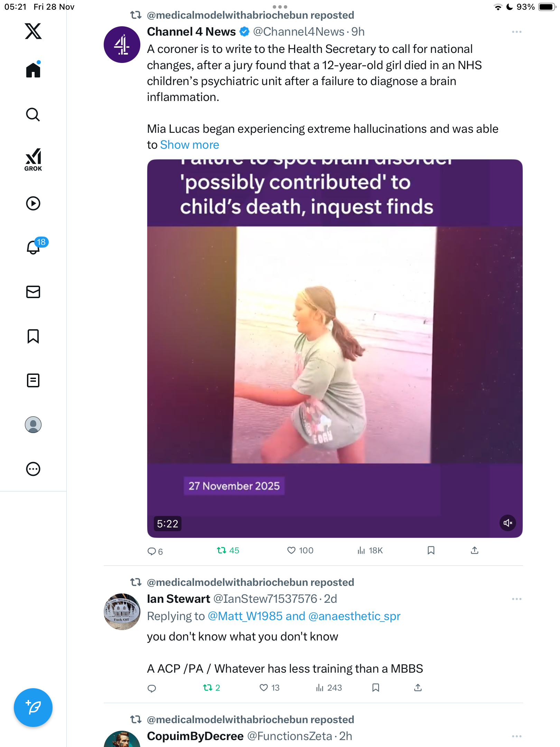
Task: Open direct messages envelope icon
Action: tap(33, 292)
